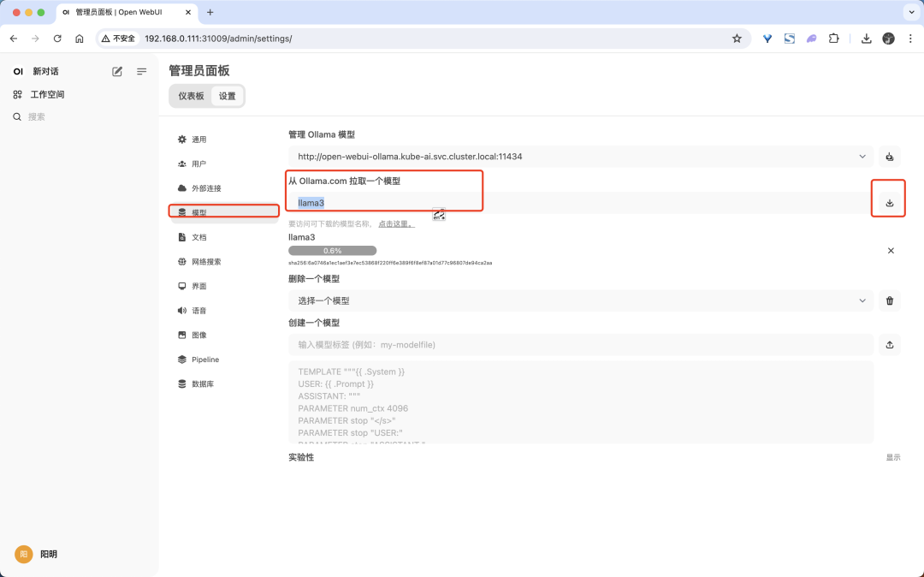Expand the Ollama server URL dropdown

pyautogui.click(x=580, y=157)
